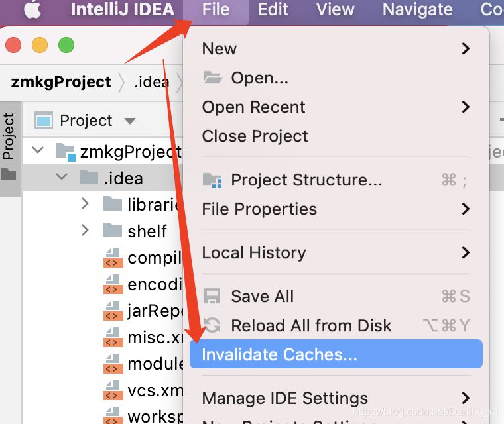Click the Apple logo menu
The image size is (504, 424).
(x=33, y=10)
